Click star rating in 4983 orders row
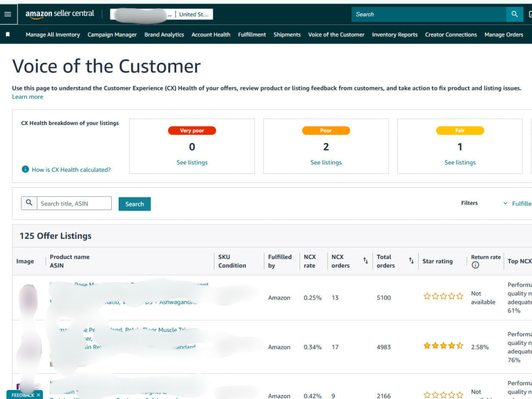The height and width of the screenshot is (399, 532). coord(443,346)
